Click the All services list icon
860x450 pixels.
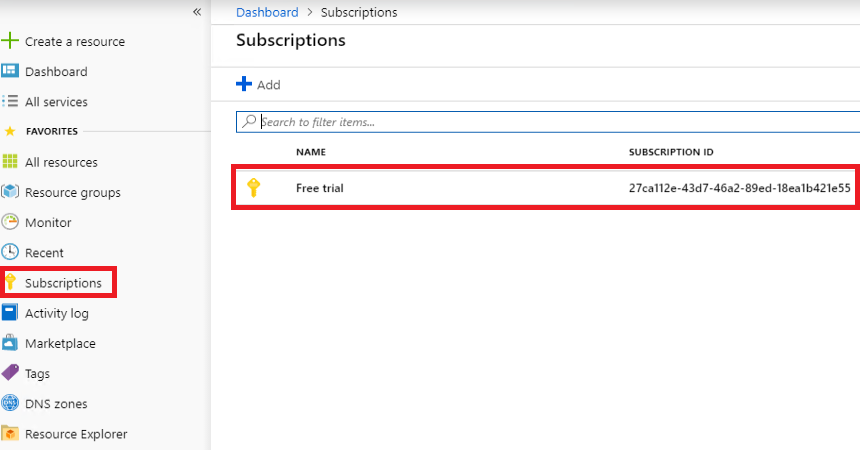click(x=10, y=101)
